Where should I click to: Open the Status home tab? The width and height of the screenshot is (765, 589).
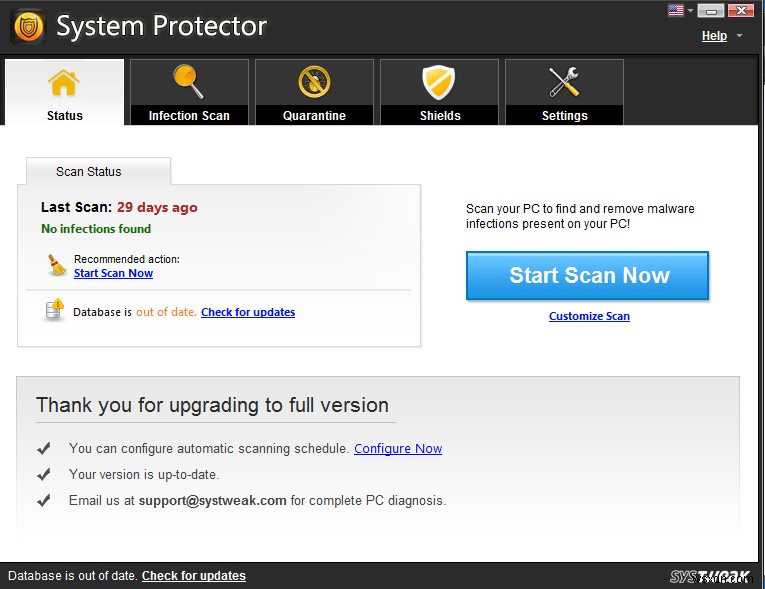point(64,92)
